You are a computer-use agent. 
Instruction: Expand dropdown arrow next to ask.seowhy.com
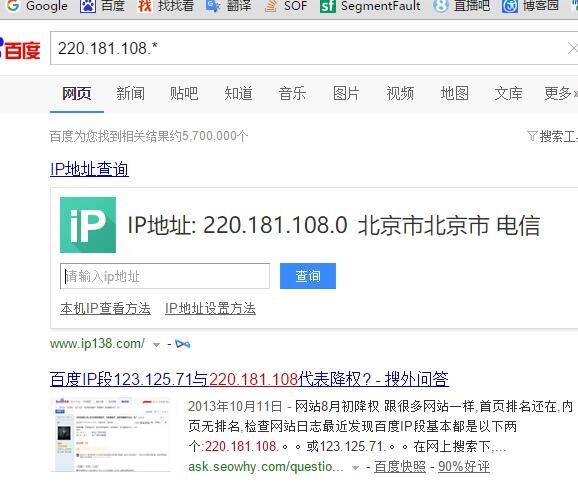click(355, 468)
